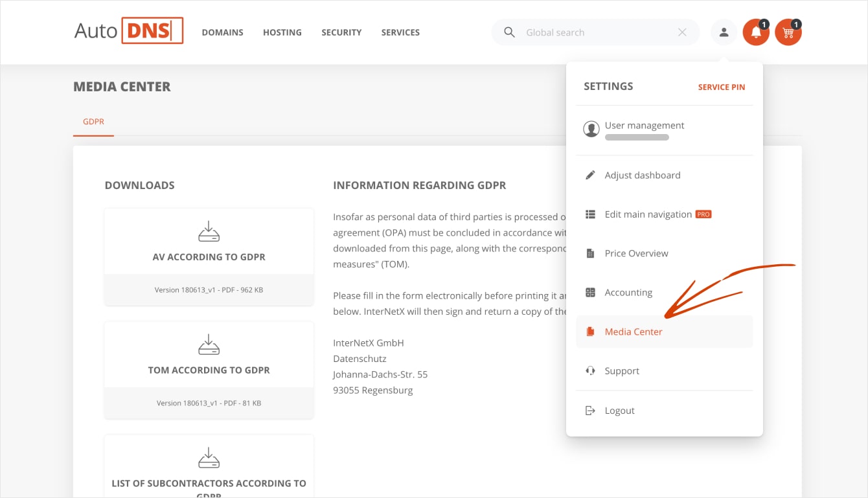Open Media Center menu entry

pos(665,332)
